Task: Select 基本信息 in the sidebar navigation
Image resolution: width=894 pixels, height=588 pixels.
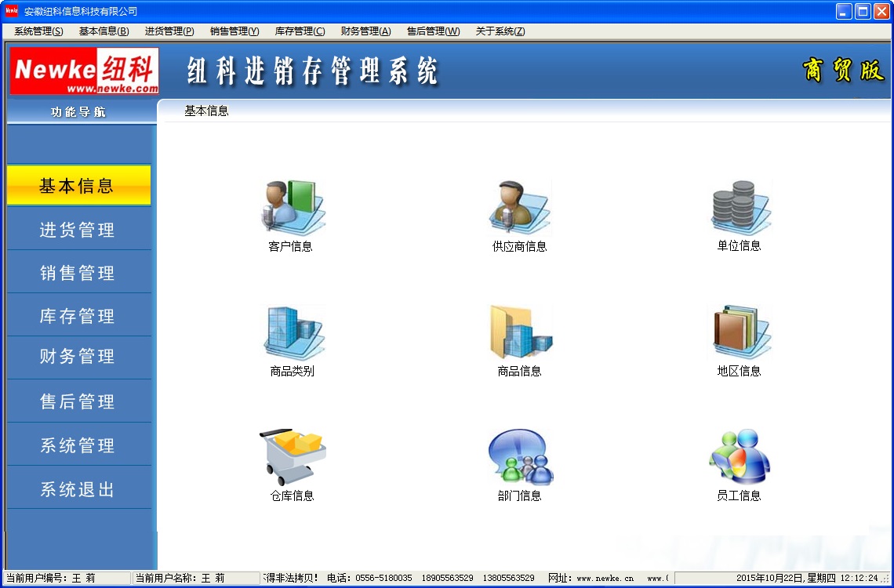Action: pos(78,186)
